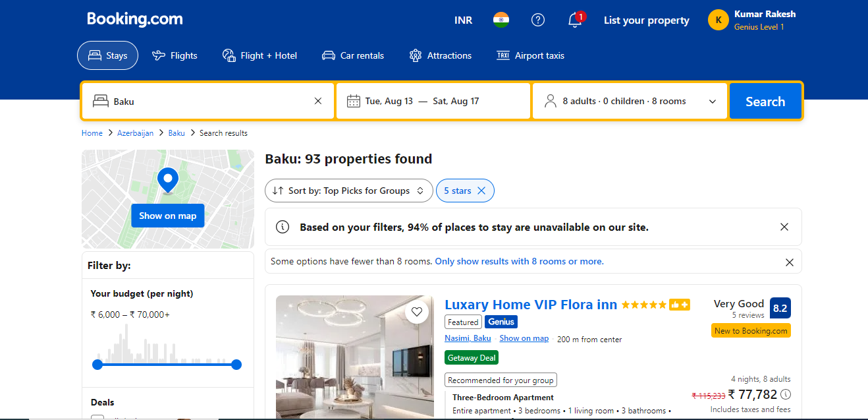This screenshot has width=868, height=420.
Task: Click the 'Your budget (per night)' label
Action: coord(142,294)
